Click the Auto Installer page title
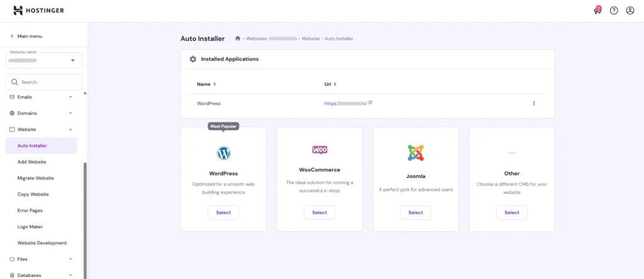This screenshot has height=279, width=644. click(x=203, y=38)
